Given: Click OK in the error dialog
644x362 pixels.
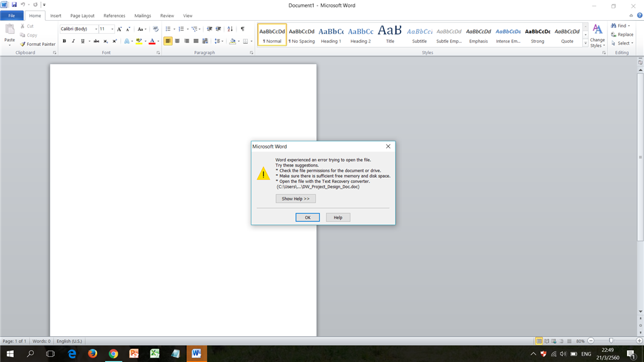Looking at the screenshot, I should pyautogui.click(x=308, y=217).
